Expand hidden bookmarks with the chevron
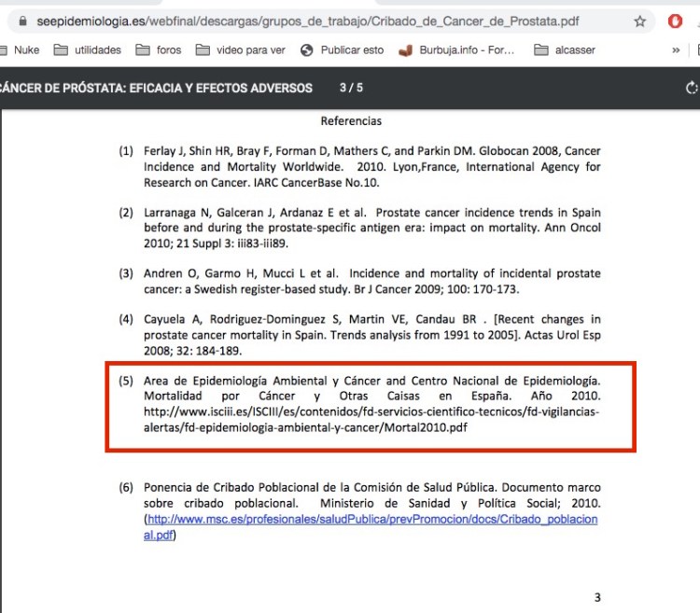700x613 pixels. [676, 50]
